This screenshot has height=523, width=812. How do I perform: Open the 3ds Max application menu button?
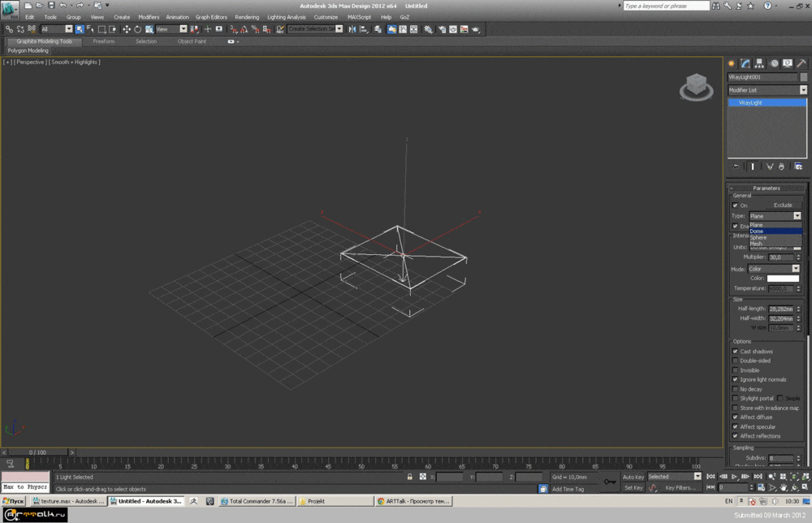pyautogui.click(x=9, y=8)
